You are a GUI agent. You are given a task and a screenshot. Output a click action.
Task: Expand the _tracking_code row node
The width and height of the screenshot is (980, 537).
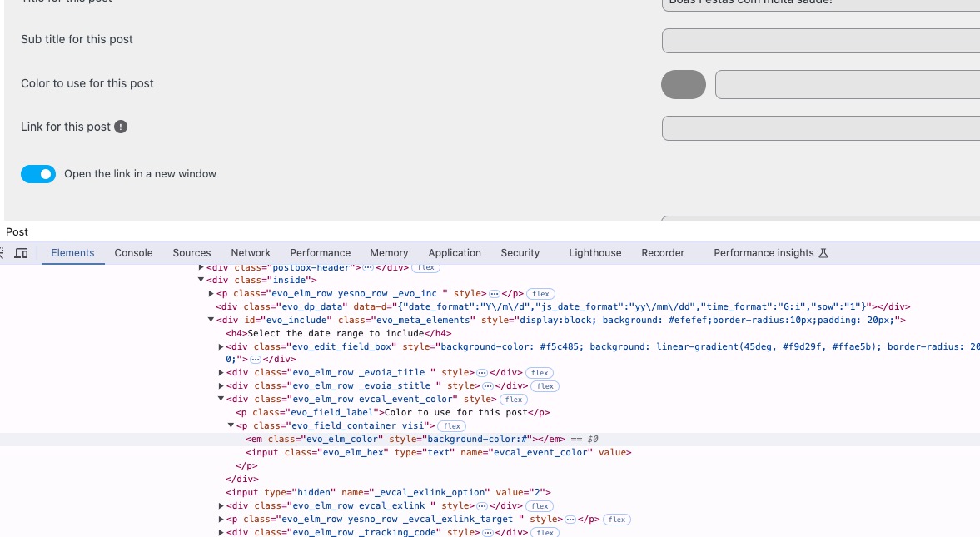[221, 532]
